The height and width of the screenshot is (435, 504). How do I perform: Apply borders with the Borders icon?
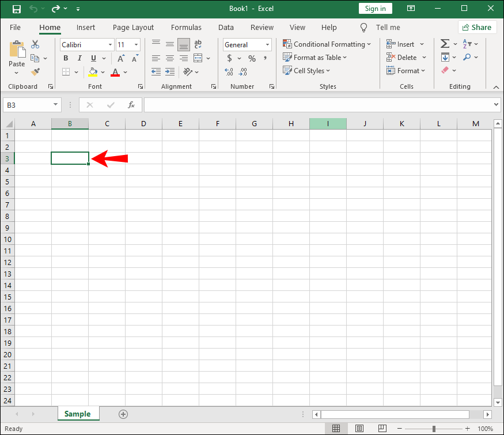[66, 71]
